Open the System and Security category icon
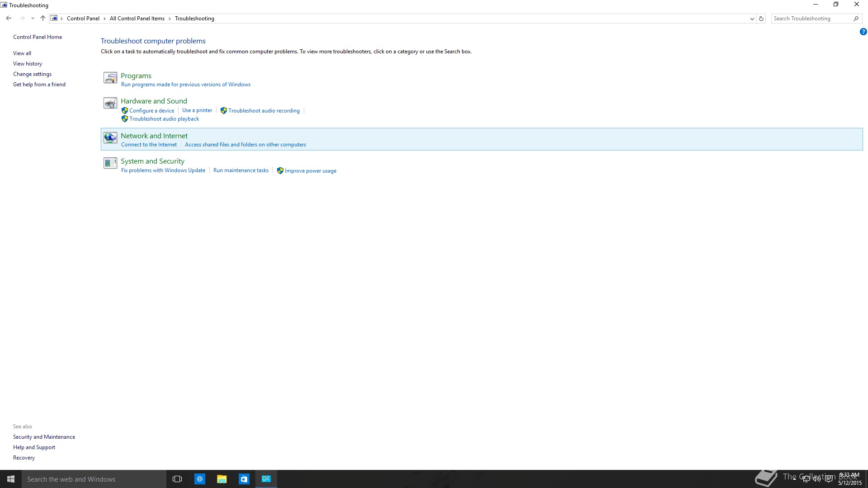 click(x=110, y=163)
